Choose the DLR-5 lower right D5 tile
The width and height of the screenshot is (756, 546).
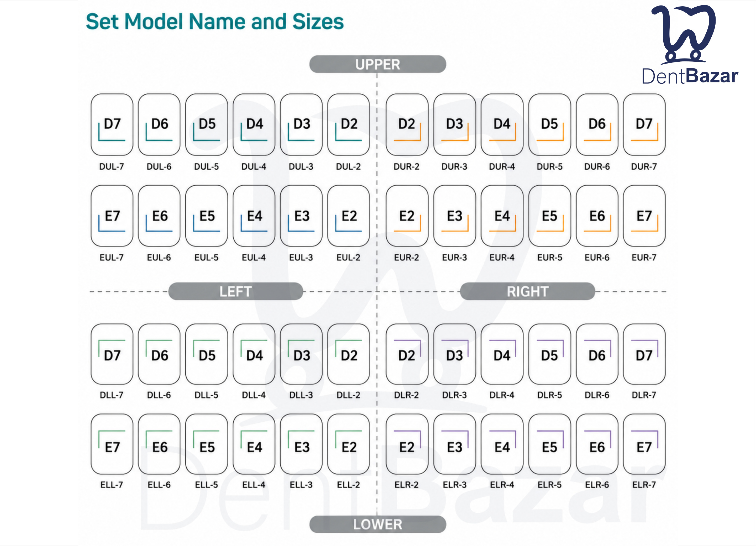coord(550,354)
